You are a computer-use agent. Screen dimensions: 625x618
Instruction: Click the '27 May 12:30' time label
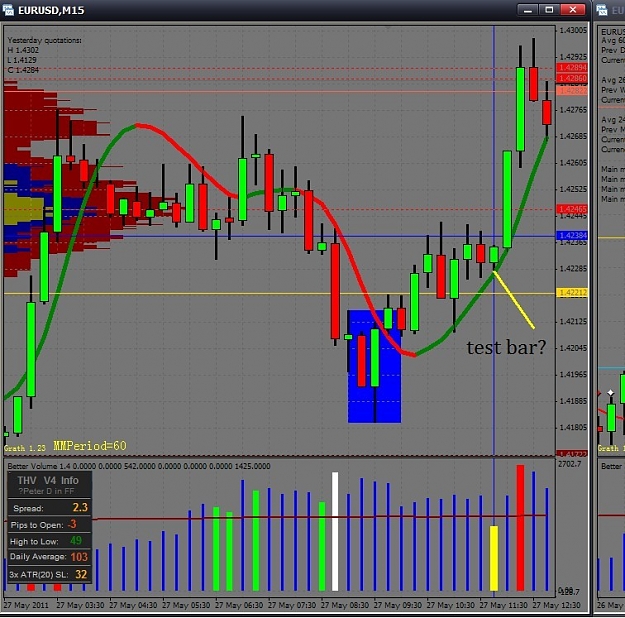556,605
